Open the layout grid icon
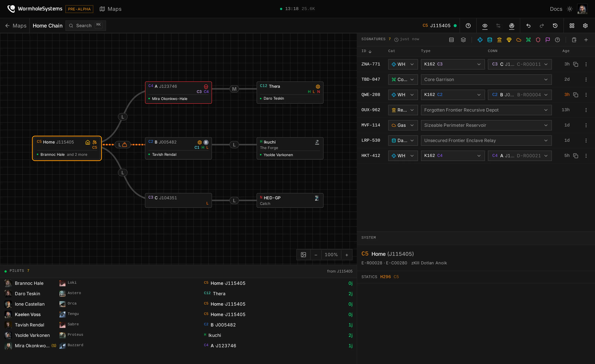 tap(572, 26)
